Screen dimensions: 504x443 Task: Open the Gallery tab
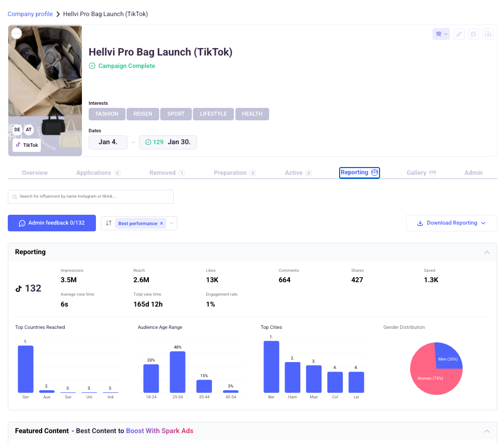[x=421, y=173]
